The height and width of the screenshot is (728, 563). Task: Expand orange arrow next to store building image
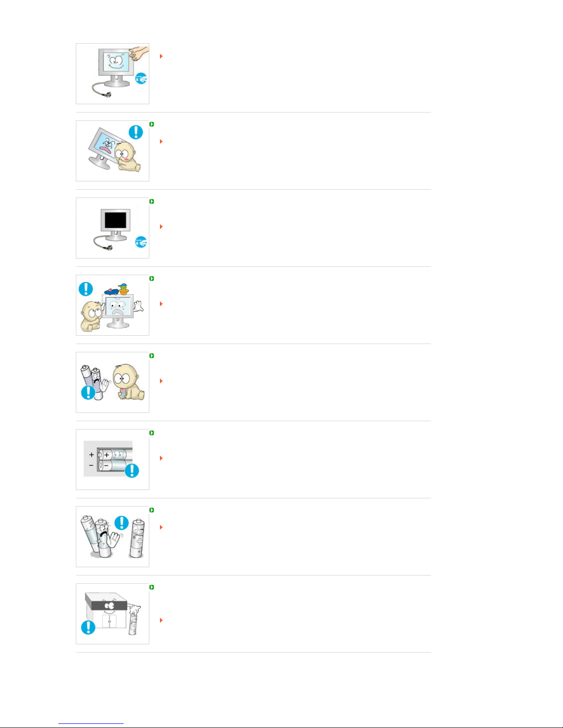161,620
